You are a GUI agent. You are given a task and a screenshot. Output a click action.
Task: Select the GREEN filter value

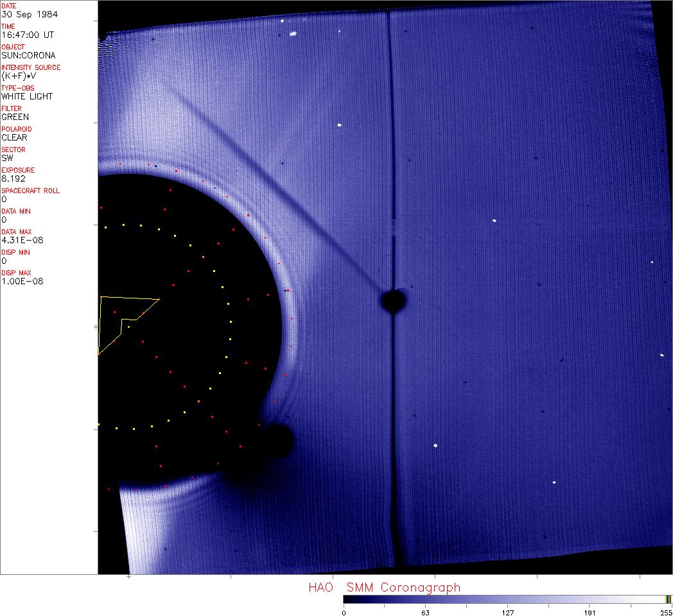15,117
